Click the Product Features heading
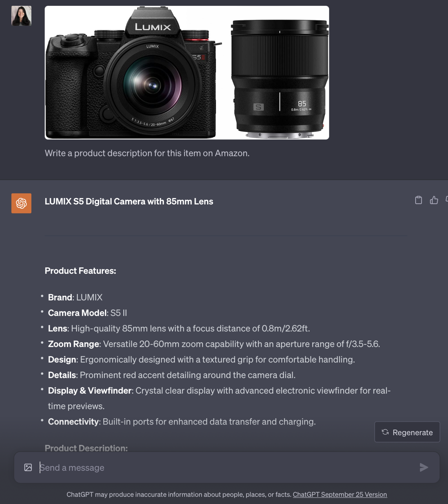The height and width of the screenshot is (504, 448). pyautogui.click(x=80, y=271)
